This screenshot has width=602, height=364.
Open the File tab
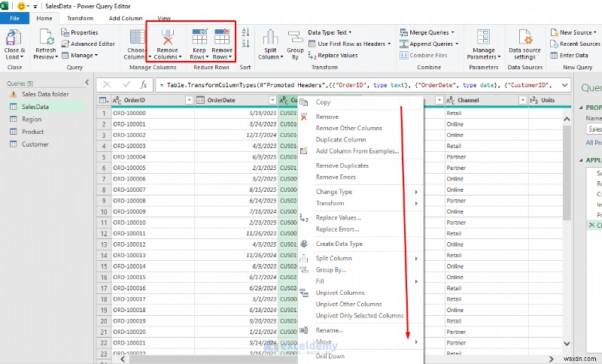click(14, 18)
